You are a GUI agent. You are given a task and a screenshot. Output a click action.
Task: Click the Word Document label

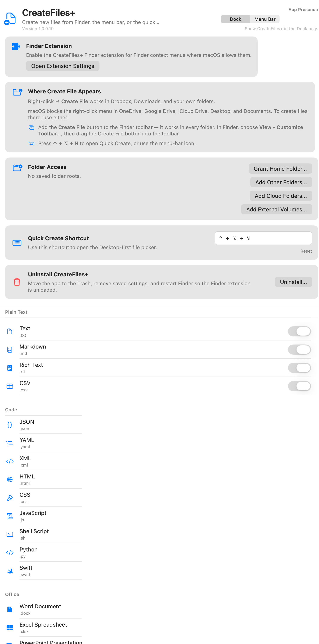[40, 606]
